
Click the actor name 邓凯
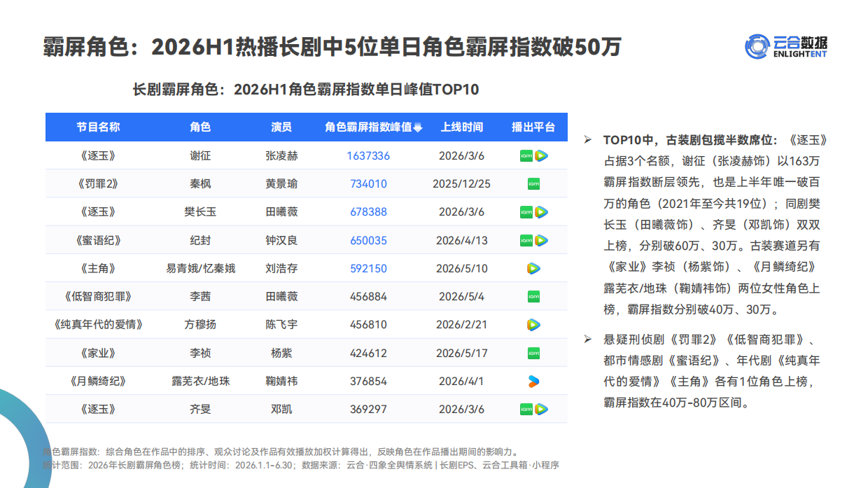[281, 409]
